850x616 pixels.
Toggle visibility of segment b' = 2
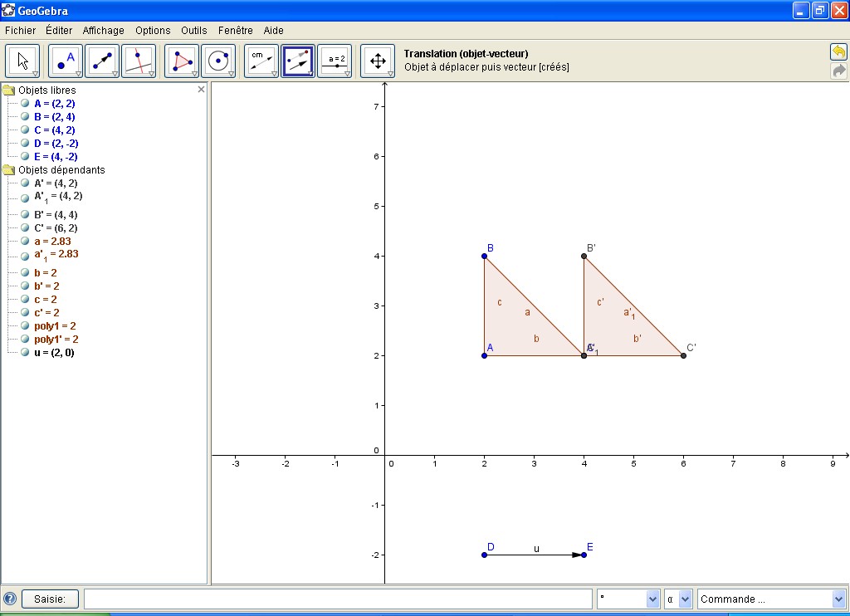point(25,286)
